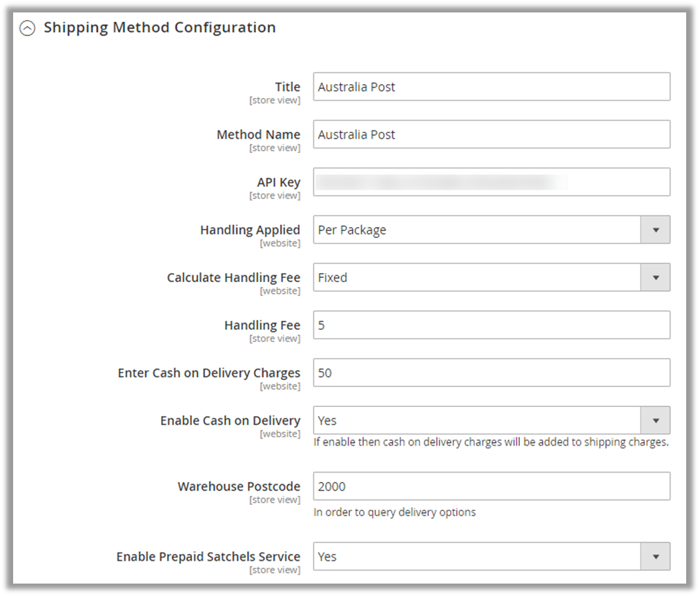Image resolution: width=700 pixels, height=596 pixels.
Task: Click the Warehouse Postcode input field
Action: [x=491, y=486]
